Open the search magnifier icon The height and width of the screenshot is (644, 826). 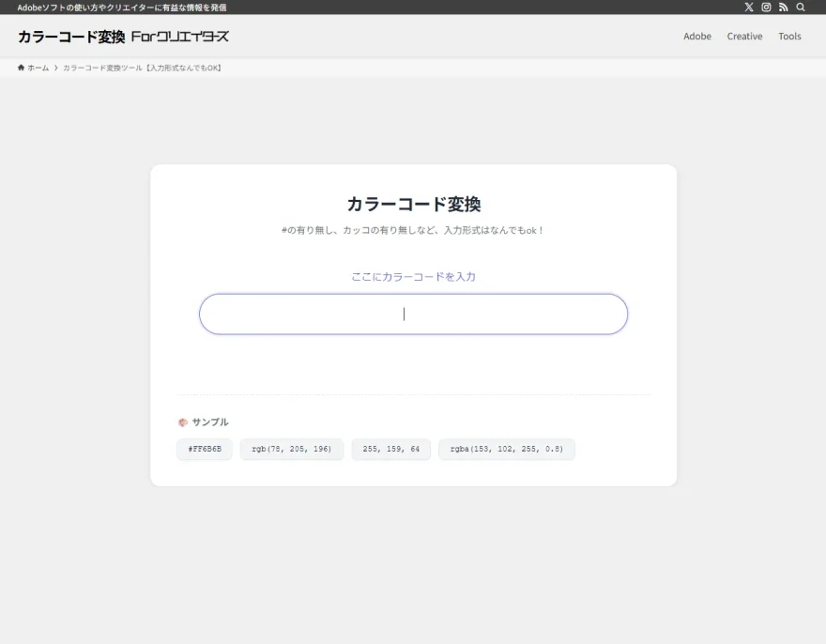tap(801, 8)
